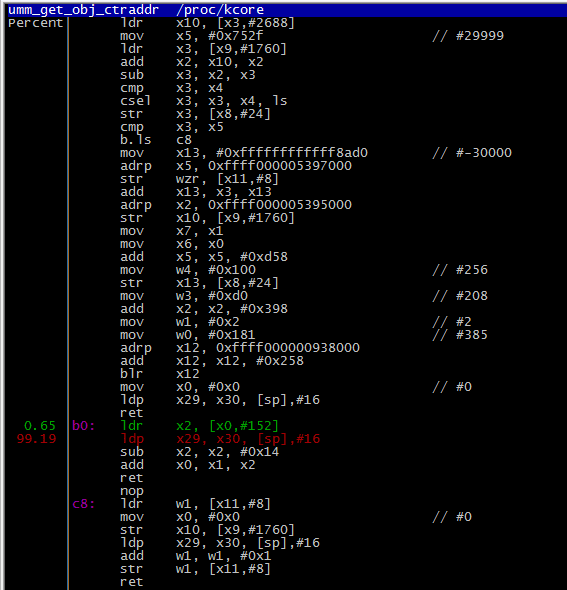
Task: Select line 'csel x3, x3, x4, ls'
Action: (x=204, y=101)
